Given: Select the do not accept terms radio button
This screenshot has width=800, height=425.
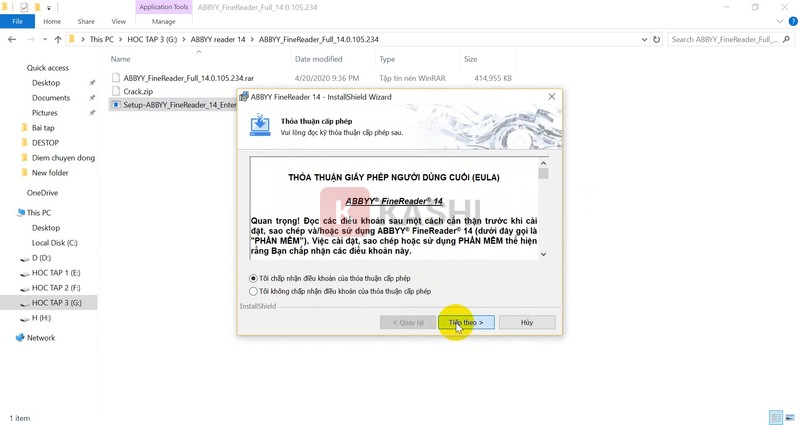Looking at the screenshot, I should pyautogui.click(x=253, y=291).
